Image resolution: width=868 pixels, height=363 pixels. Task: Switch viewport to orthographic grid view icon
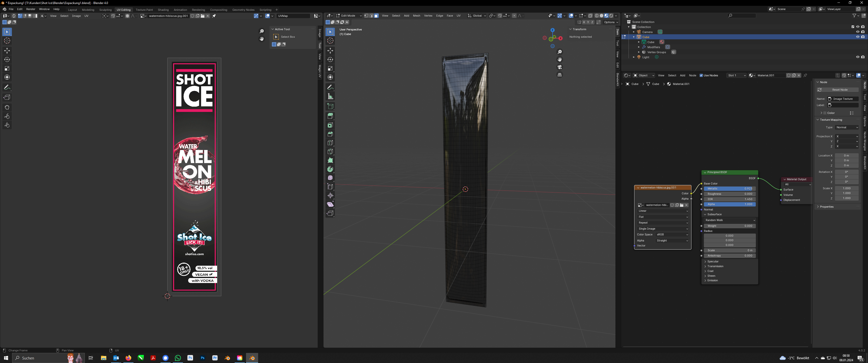(560, 75)
